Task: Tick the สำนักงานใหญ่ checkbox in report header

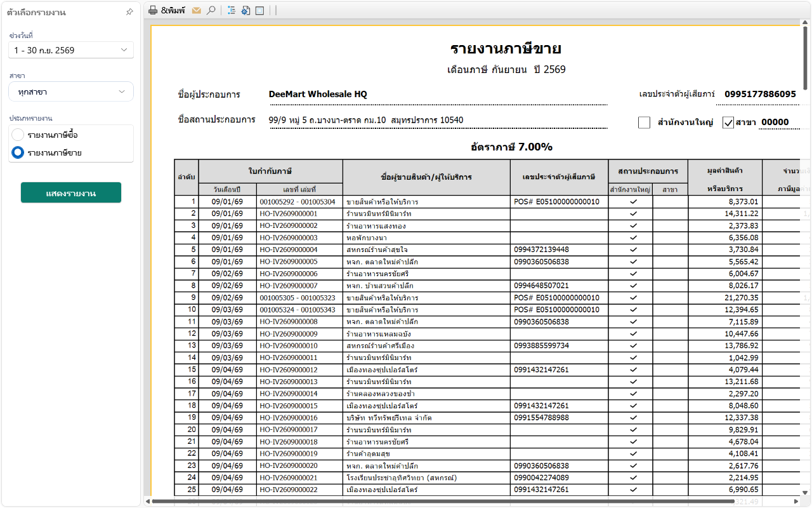Action: click(645, 123)
